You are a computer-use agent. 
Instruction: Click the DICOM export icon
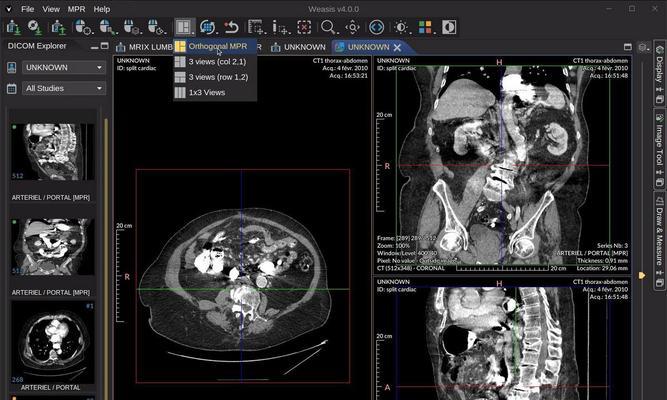(58, 27)
